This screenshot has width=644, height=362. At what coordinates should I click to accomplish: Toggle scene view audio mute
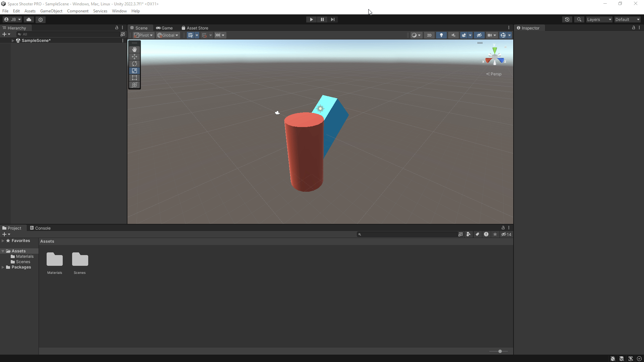[x=453, y=35]
